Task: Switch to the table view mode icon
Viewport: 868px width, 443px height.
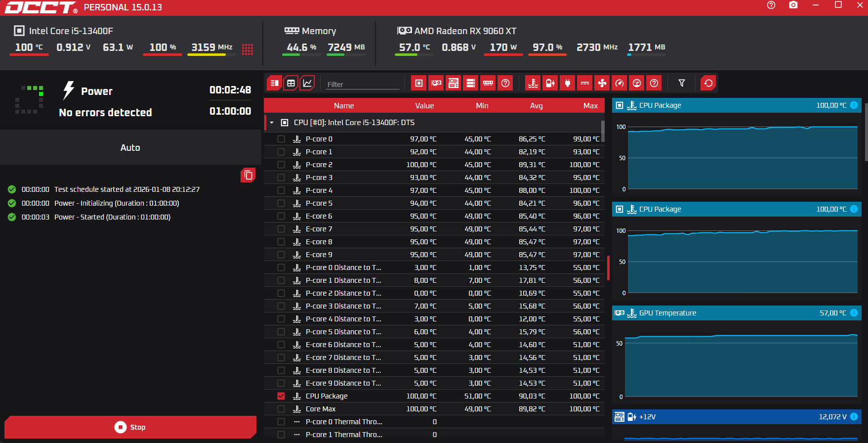Action: (x=291, y=83)
